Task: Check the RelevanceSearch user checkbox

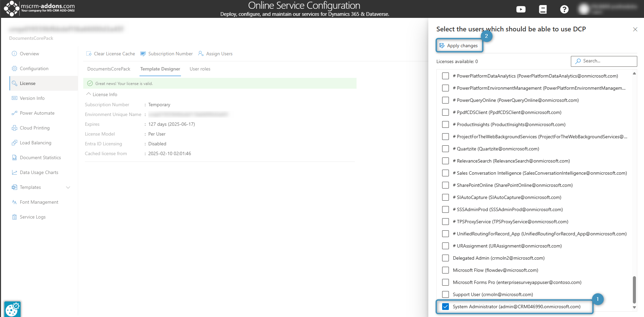Action: 445,161
